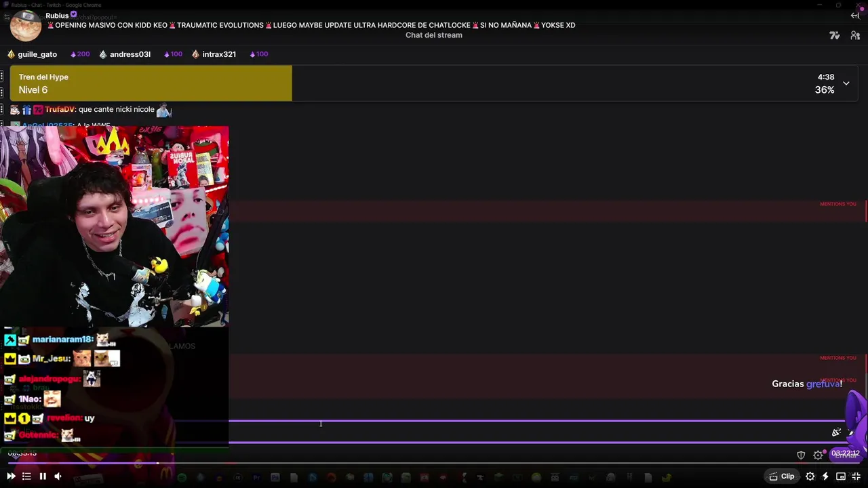Click Rubius channel avatar picture
The width and height of the screenshot is (868, 488).
coord(26,25)
